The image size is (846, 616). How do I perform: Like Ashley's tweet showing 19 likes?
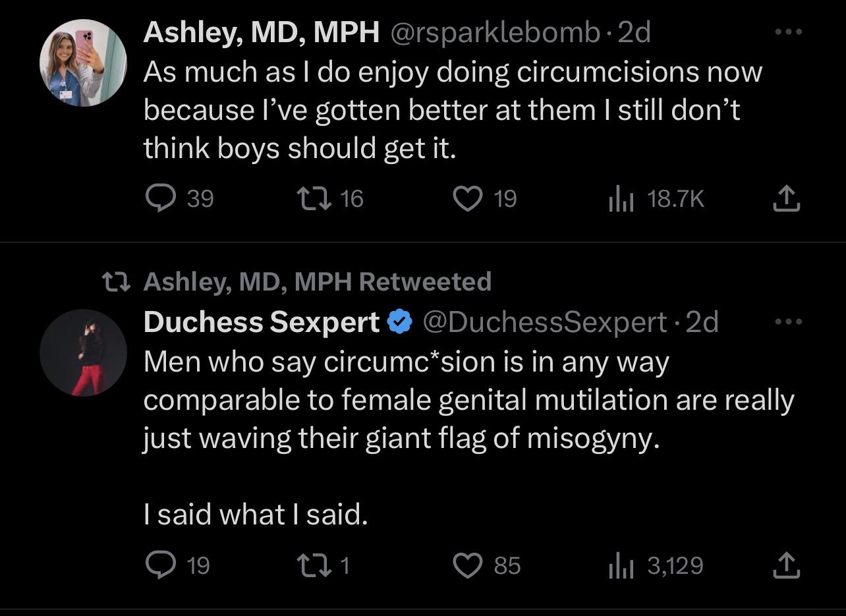pos(468,198)
